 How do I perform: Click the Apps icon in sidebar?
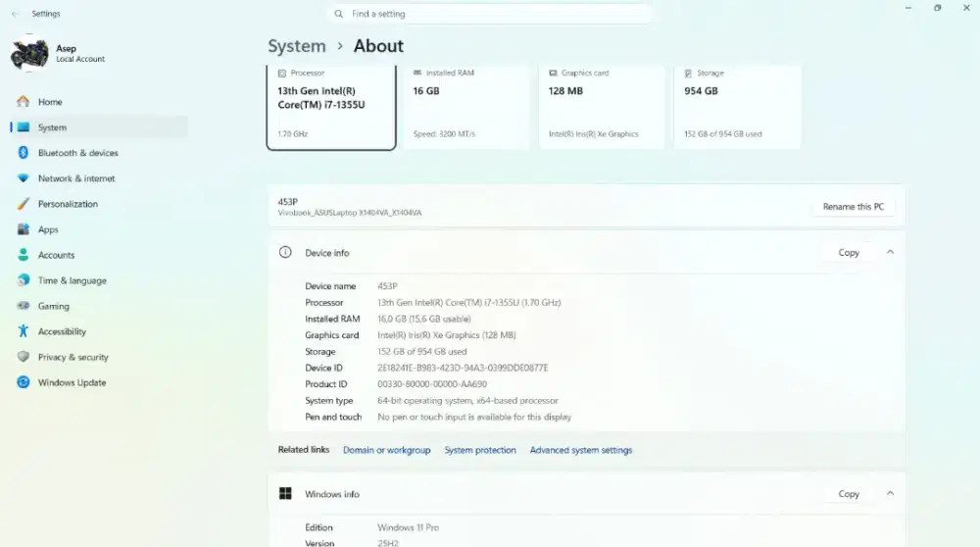tap(24, 229)
